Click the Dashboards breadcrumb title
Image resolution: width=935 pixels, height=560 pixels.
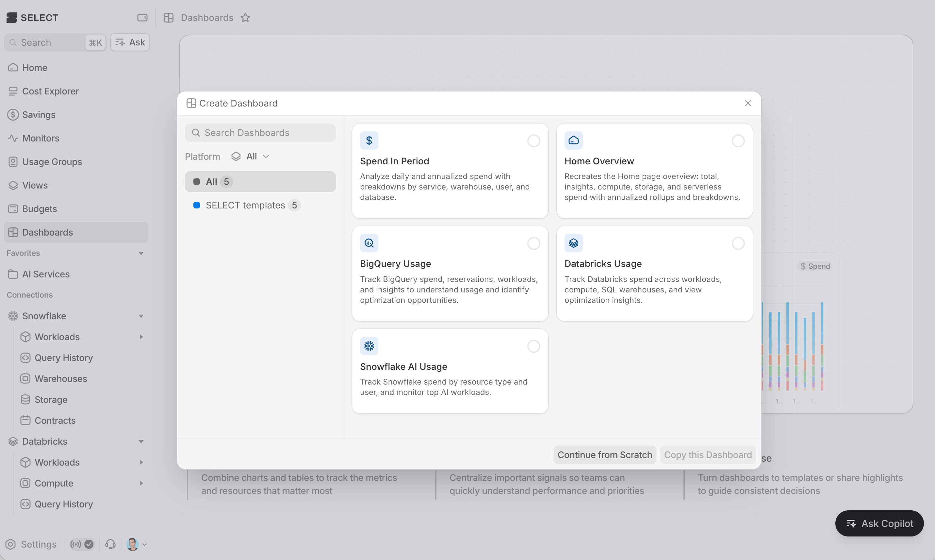point(207,18)
